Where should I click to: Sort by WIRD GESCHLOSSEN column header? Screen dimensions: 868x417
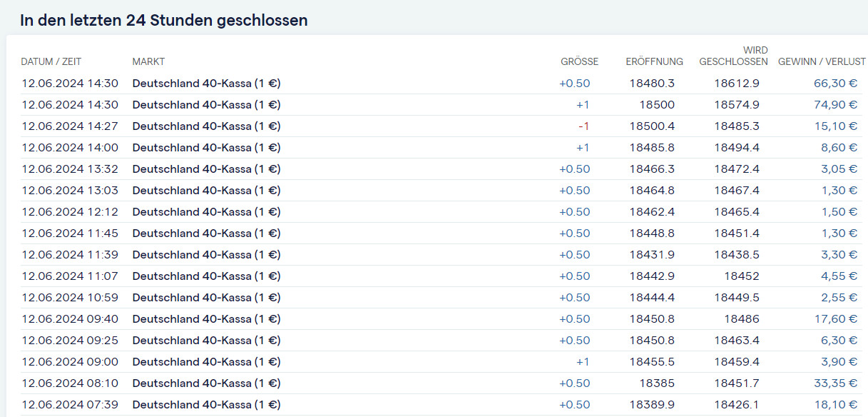(733, 56)
